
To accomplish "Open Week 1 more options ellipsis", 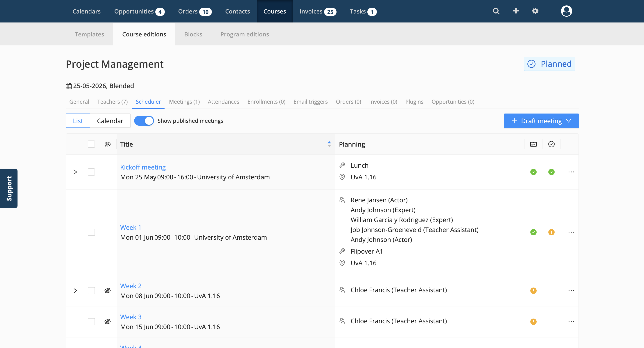I will click(571, 232).
